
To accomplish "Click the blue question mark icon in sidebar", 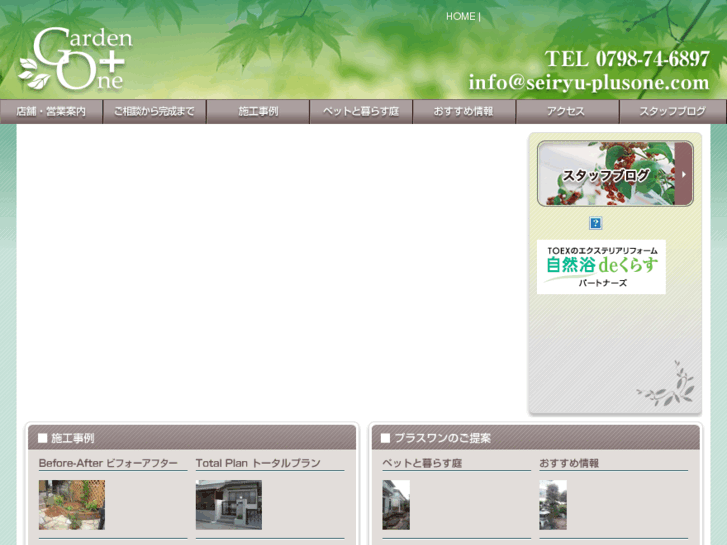I will 595,223.
